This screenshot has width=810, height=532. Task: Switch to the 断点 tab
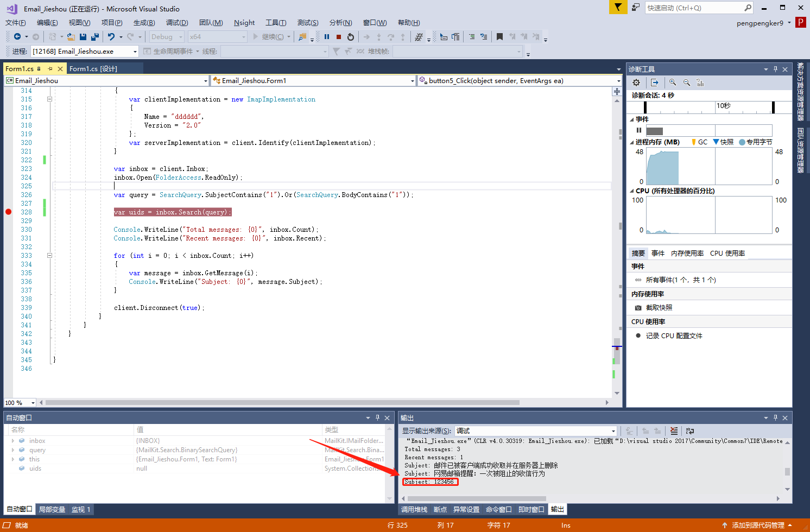(440, 509)
